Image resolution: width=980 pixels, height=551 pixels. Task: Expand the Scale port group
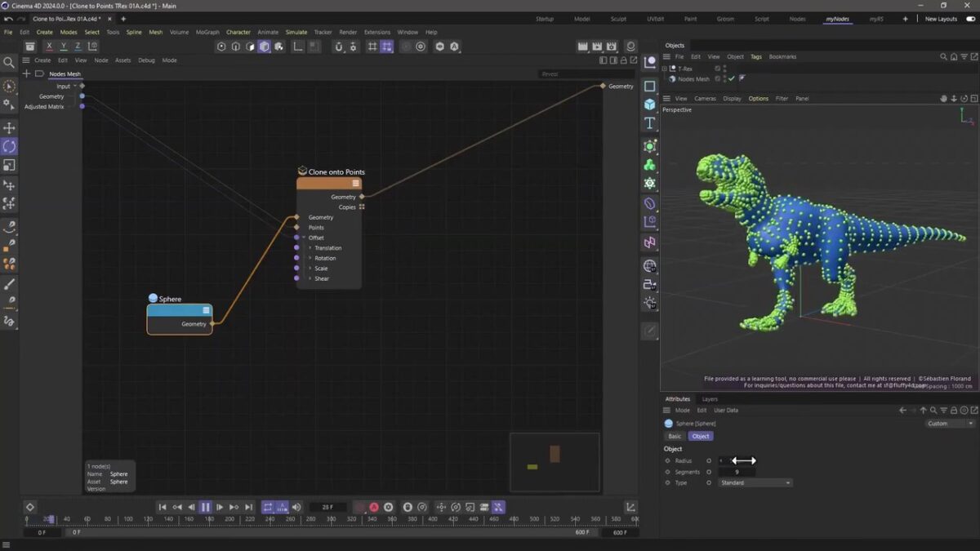pyautogui.click(x=310, y=269)
